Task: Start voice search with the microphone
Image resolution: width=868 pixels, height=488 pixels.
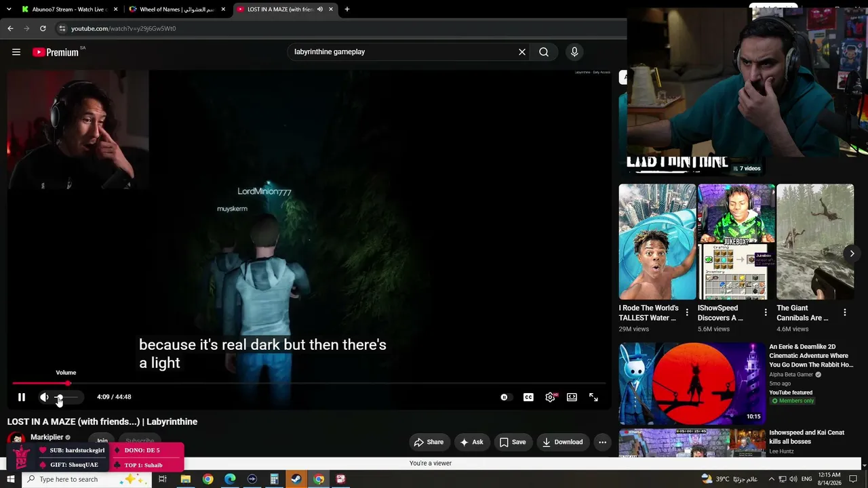Action: pos(574,52)
